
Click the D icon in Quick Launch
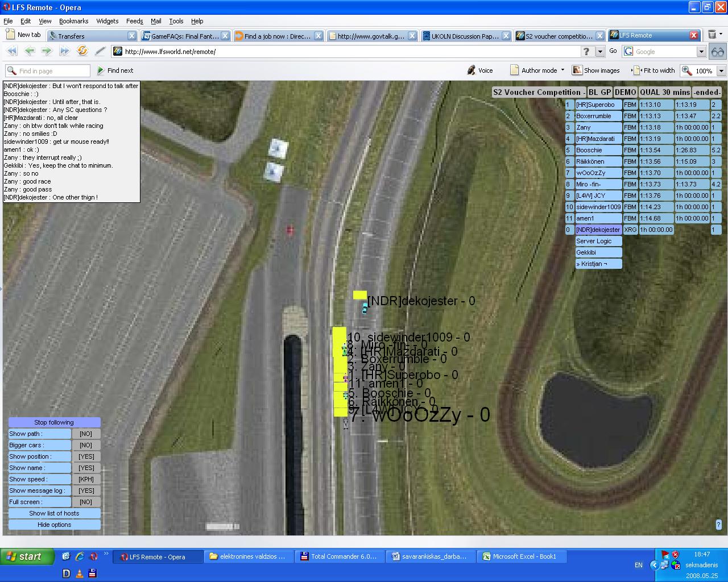point(67,573)
